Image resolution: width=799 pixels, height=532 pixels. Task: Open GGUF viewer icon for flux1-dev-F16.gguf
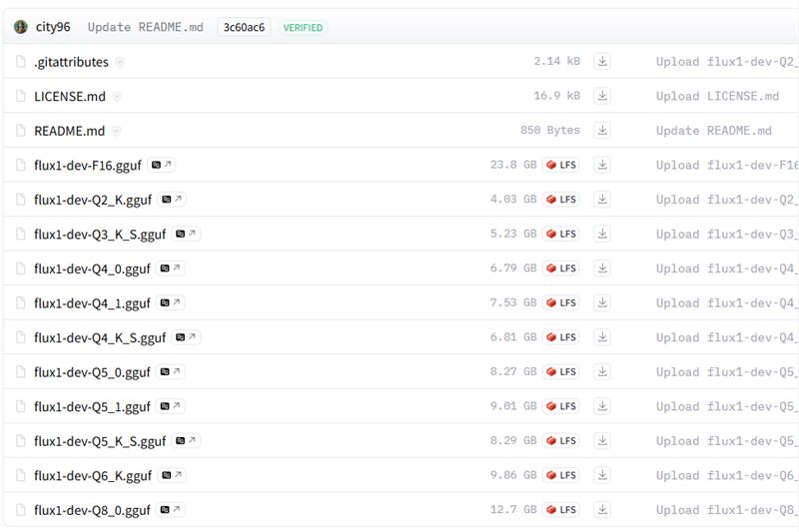pyautogui.click(x=161, y=165)
